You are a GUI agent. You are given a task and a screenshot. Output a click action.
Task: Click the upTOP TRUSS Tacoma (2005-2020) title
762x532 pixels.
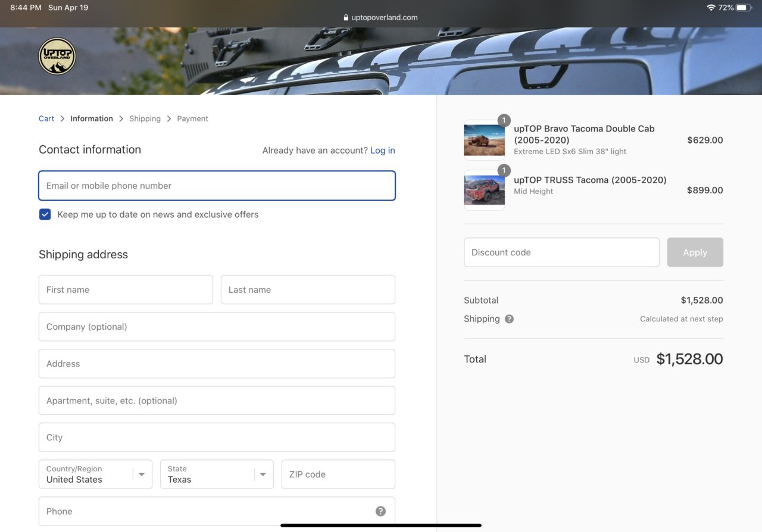click(x=590, y=180)
